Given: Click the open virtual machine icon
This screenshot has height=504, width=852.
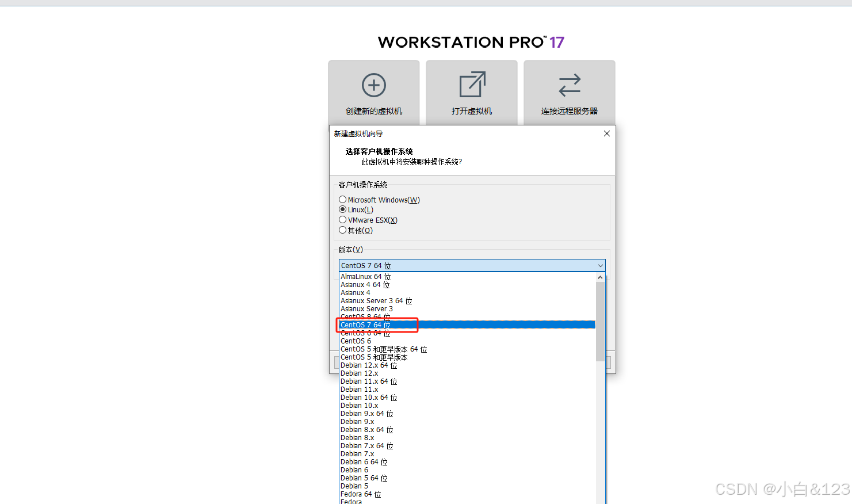Looking at the screenshot, I should click(472, 85).
